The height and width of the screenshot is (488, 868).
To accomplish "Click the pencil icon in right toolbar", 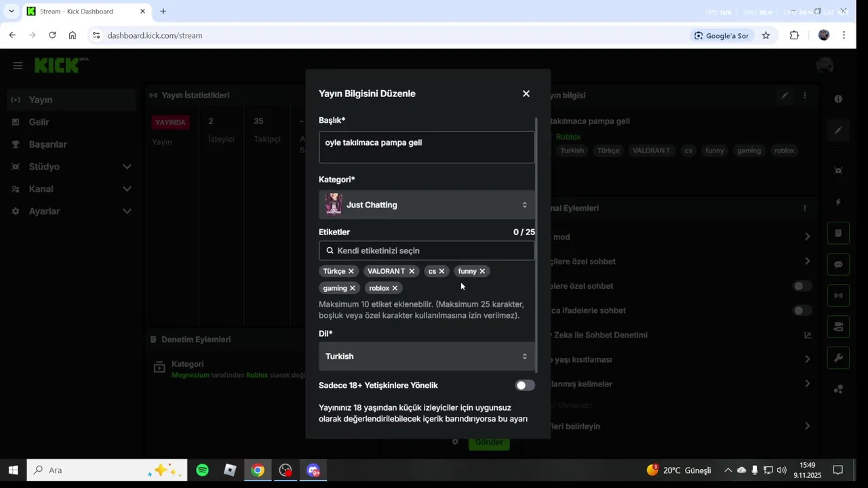I will 838,130.
